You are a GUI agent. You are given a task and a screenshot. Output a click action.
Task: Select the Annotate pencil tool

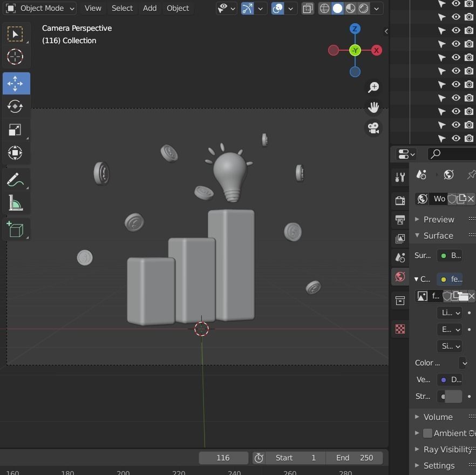coord(15,180)
